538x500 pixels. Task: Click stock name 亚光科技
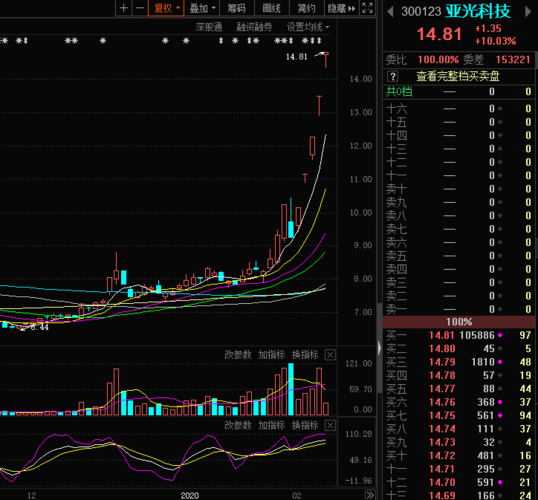click(x=478, y=11)
